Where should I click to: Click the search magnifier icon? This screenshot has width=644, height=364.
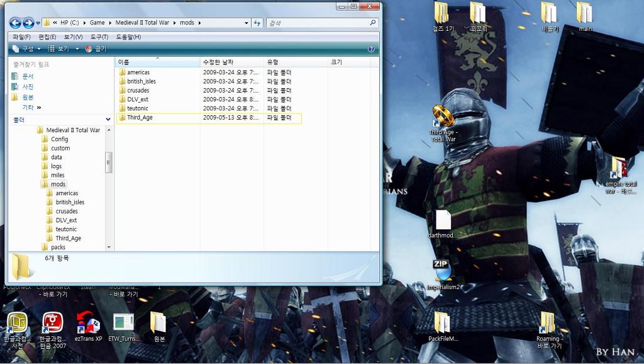pos(372,23)
